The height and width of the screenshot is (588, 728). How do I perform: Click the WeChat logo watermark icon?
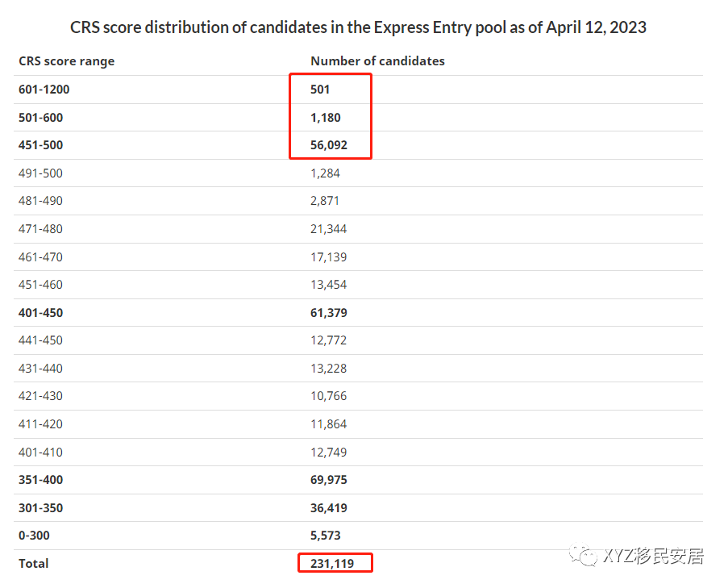pos(583,555)
